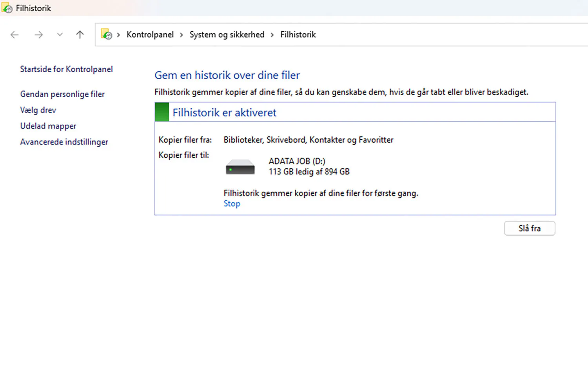Click the Filhistorik icon in the title bar

pyautogui.click(x=7, y=8)
